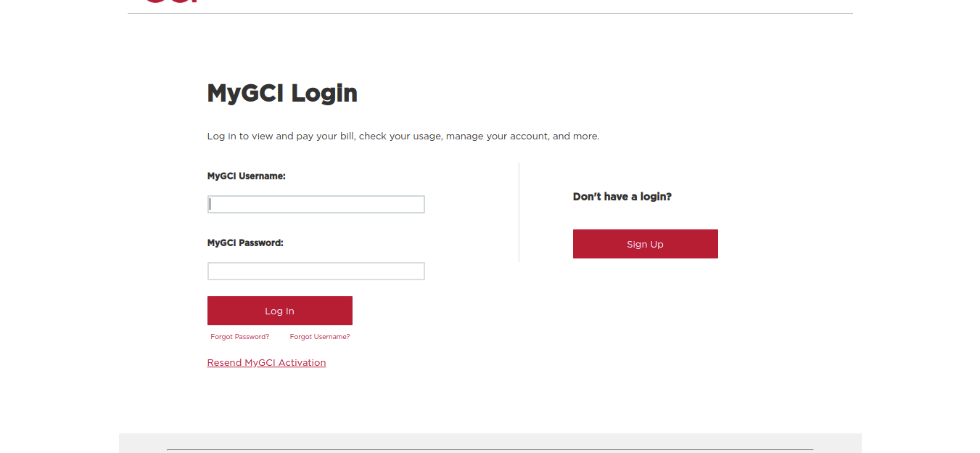Click "pay your bill" in the description
This screenshot has height=453, width=980.
[326, 136]
